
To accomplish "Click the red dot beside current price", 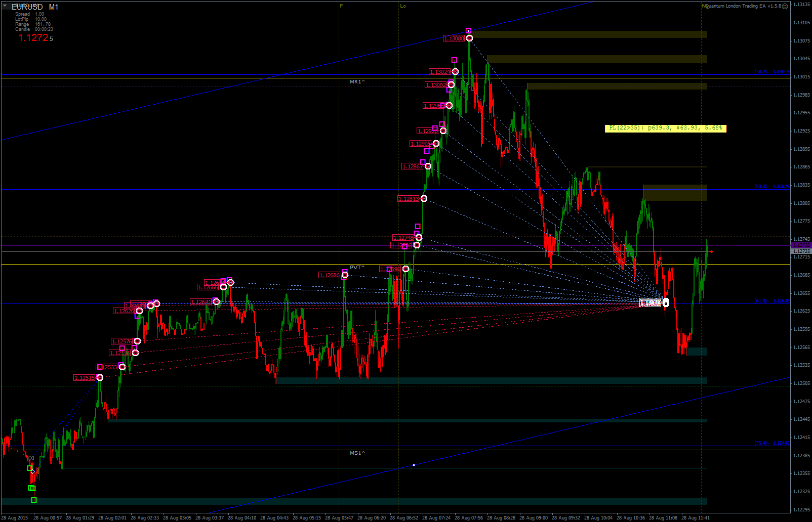I will click(711, 251).
